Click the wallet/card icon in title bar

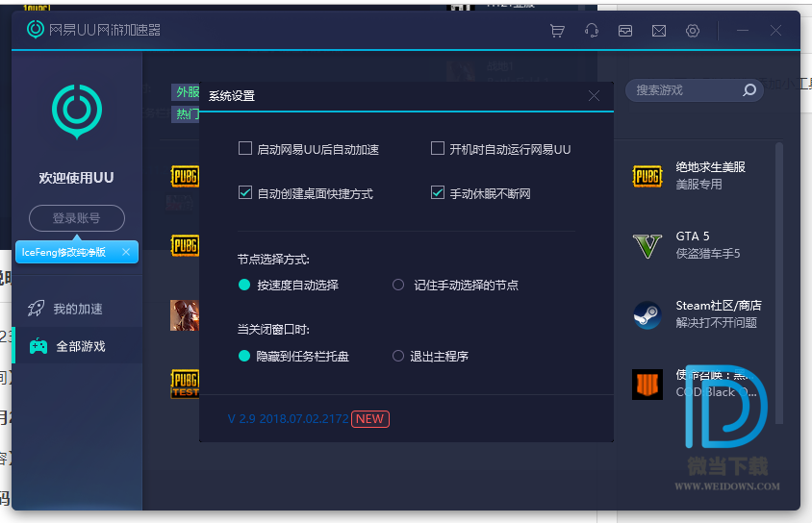point(625,31)
